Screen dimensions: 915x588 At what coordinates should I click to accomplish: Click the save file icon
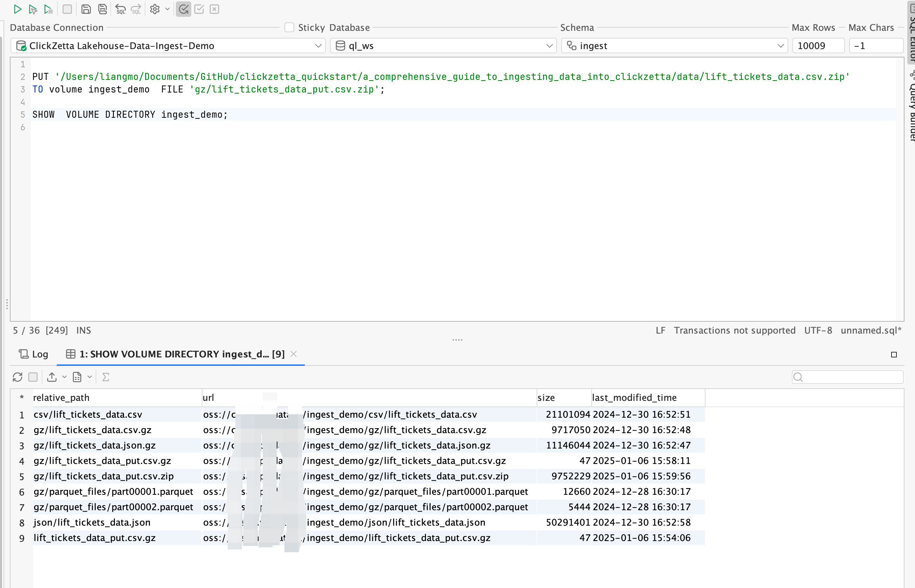[x=86, y=9]
